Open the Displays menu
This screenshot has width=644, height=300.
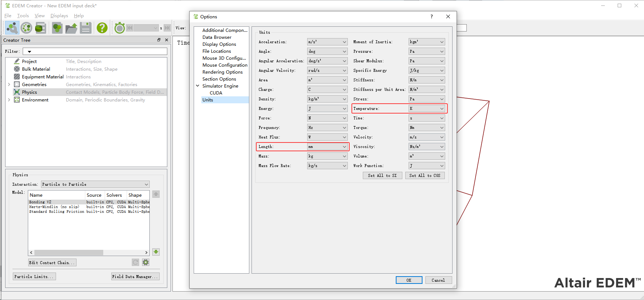pos(59,16)
